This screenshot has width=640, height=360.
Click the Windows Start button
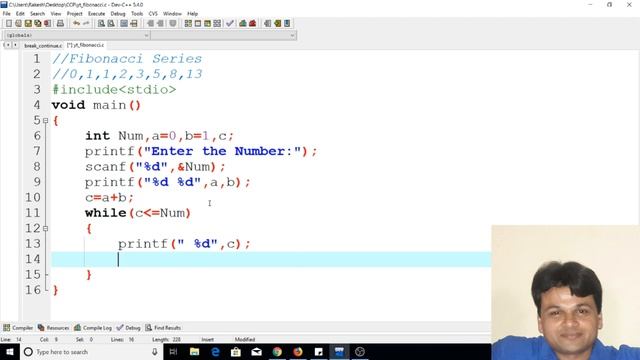coord(9,352)
